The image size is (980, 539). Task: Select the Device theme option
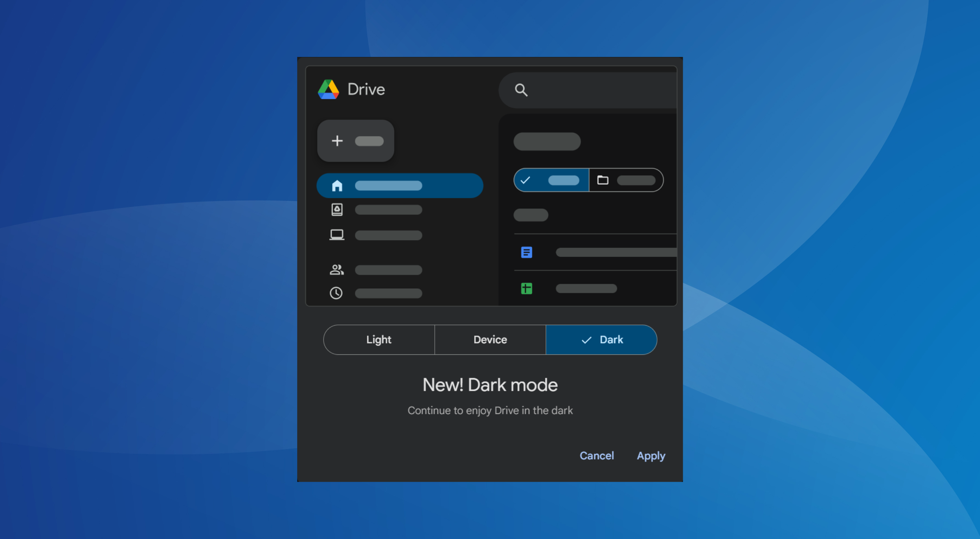click(490, 339)
